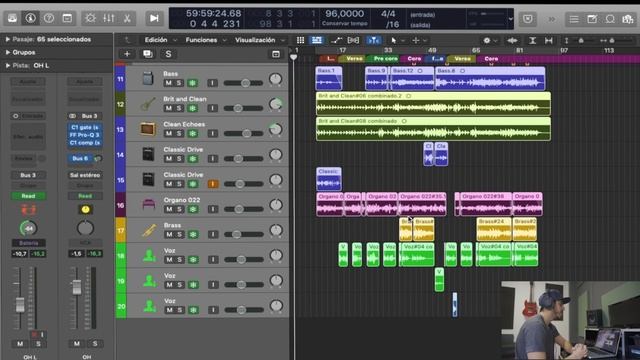Click the Brass trumpet track icon
Viewport: 640px width, 360px height.
(x=149, y=230)
